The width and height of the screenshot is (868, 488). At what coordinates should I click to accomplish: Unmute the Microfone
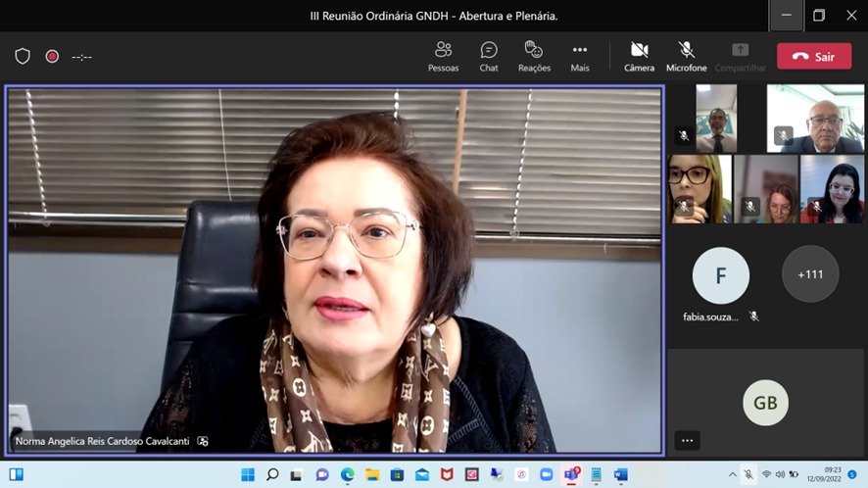pyautogui.click(x=686, y=56)
